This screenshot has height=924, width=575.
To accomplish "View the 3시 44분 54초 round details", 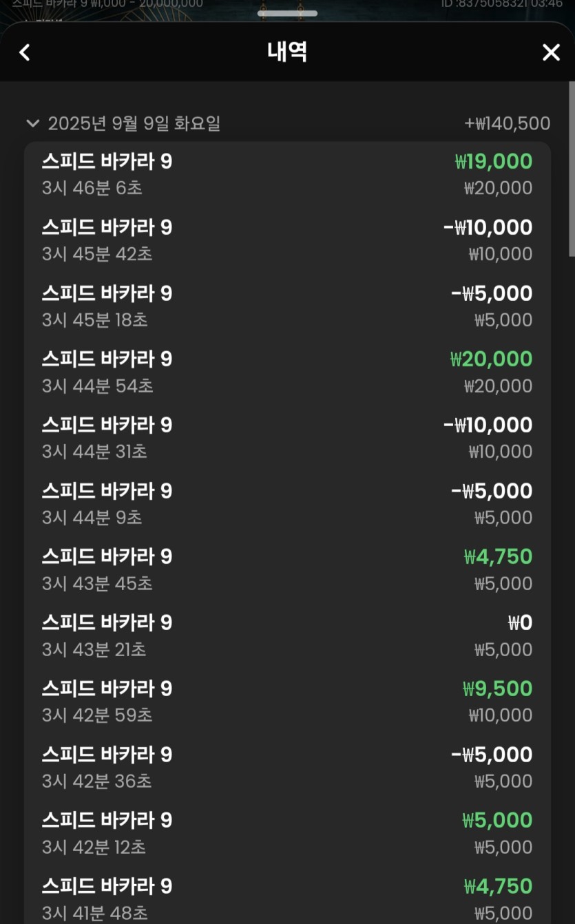I will [x=287, y=372].
